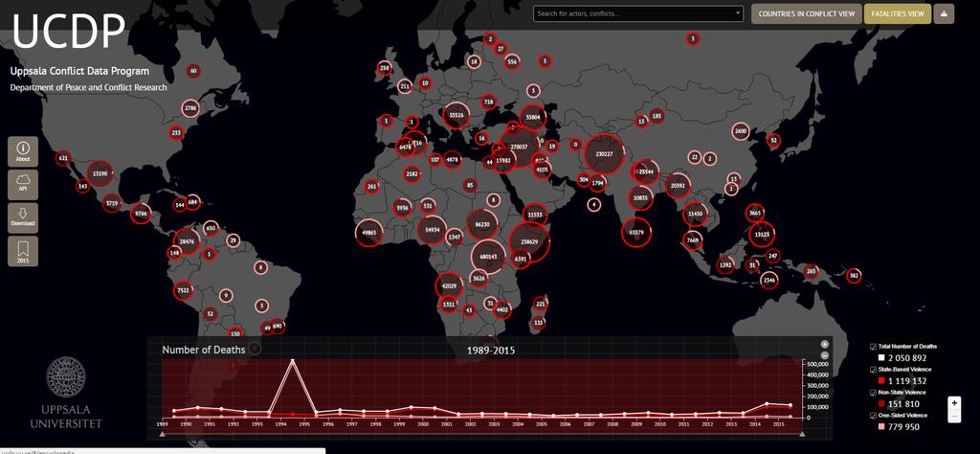Click the dark red Non-State swatch
Screen dimensions: 980x454
[x=881, y=404]
